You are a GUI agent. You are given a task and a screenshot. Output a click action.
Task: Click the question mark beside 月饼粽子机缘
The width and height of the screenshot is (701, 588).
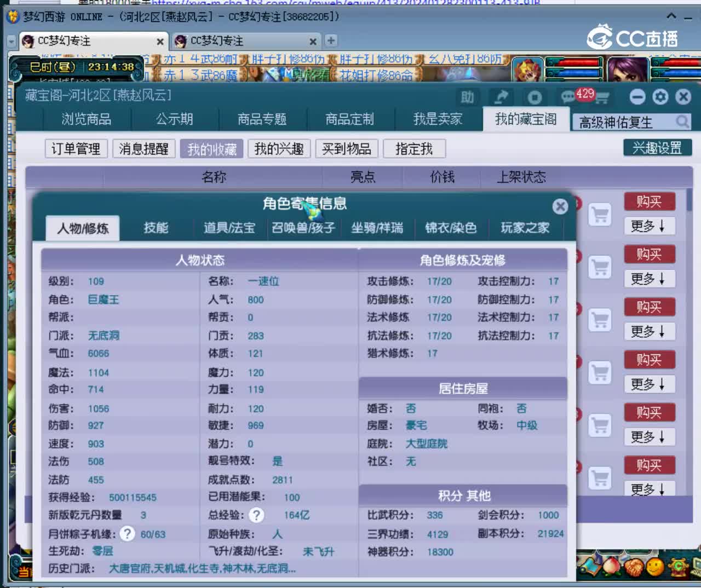127,533
